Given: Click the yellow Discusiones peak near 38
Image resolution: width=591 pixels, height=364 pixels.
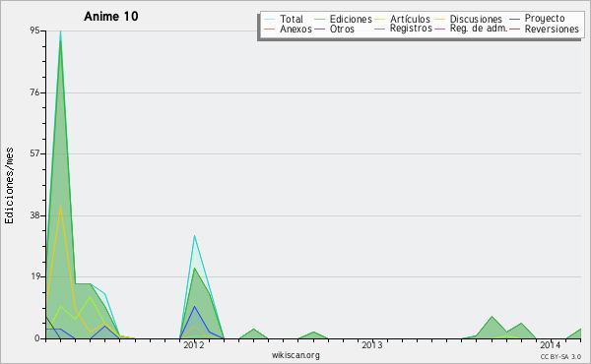Looking at the screenshot, I should tap(60, 207).
